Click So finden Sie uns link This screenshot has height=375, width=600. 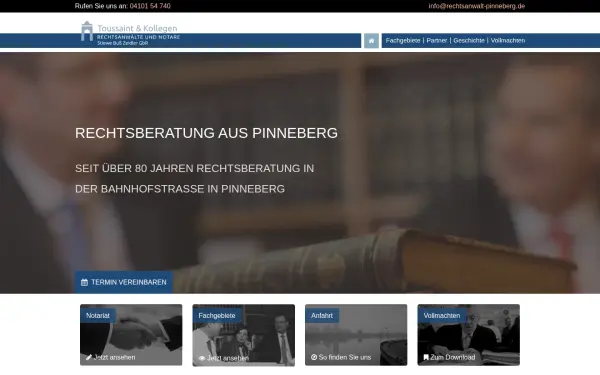coord(345,357)
